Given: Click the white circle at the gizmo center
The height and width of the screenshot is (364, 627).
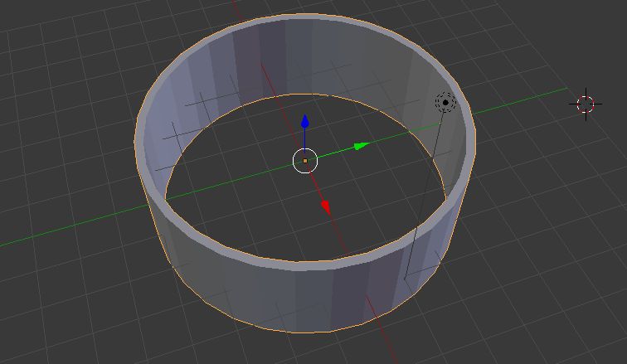Looking at the screenshot, I should point(305,161).
